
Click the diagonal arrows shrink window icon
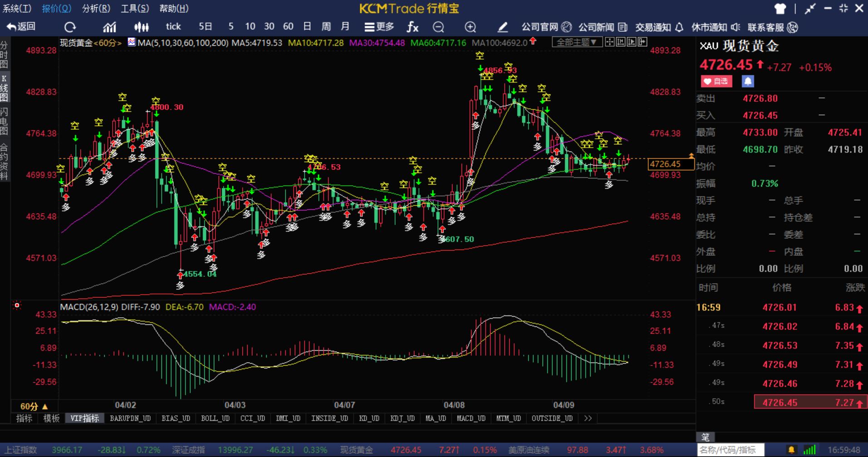click(x=810, y=8)
